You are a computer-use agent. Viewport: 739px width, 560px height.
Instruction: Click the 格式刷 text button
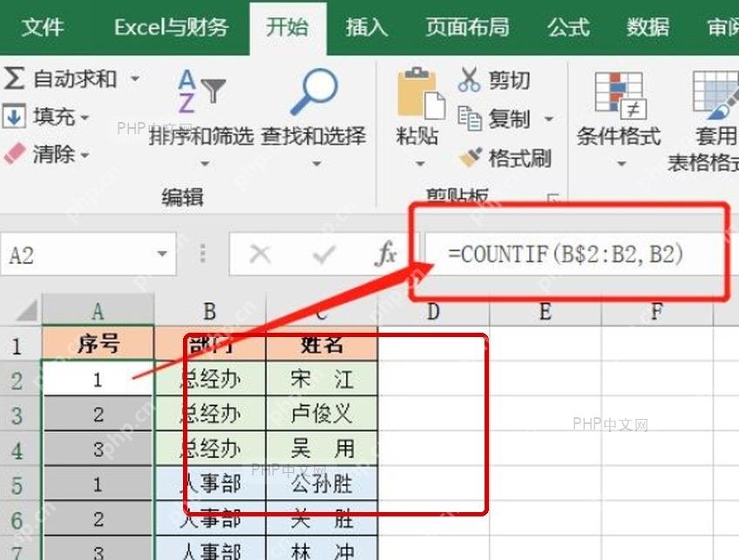(x=520, y=158)
